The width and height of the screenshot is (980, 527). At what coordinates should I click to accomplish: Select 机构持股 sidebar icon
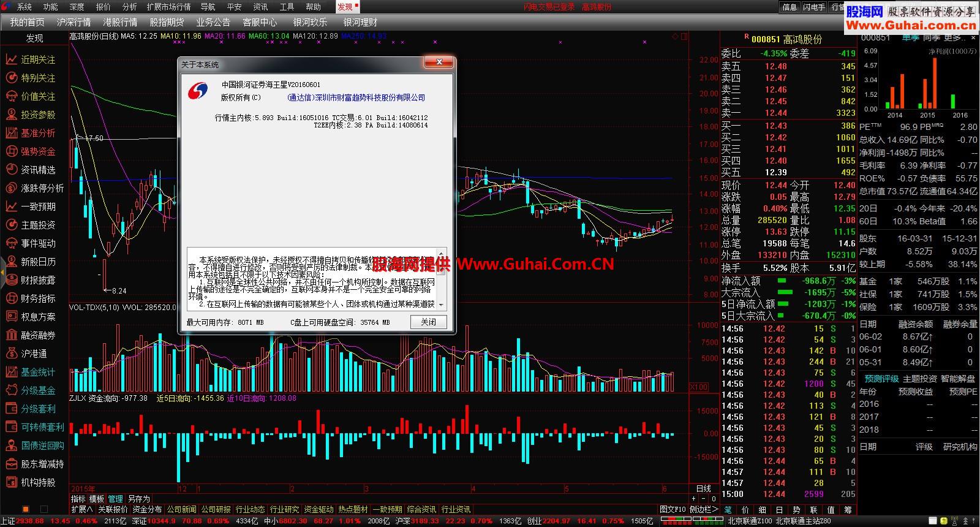pyautogui.click(x=11, y=482)
